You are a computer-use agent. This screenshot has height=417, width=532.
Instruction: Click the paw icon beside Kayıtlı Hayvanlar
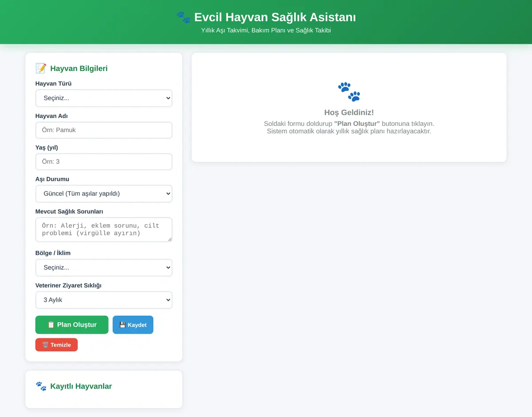click(41, 386)
